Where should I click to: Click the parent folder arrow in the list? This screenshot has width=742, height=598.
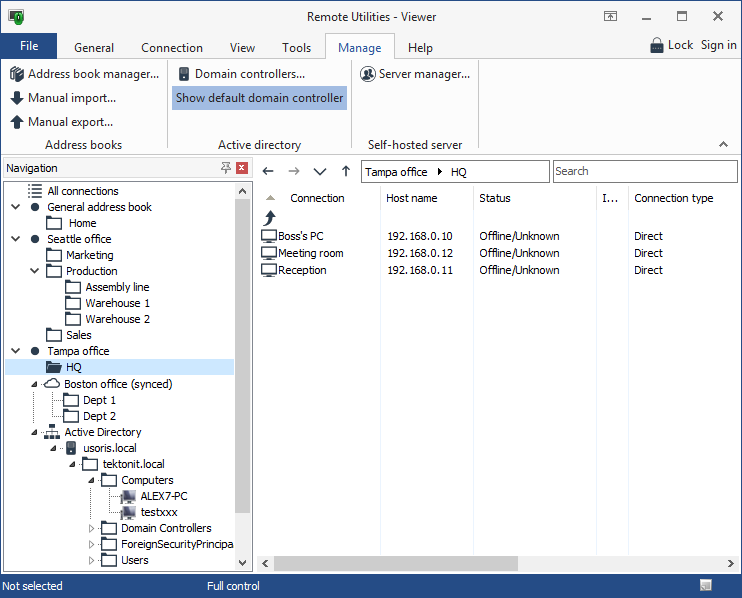coord(270,218)
